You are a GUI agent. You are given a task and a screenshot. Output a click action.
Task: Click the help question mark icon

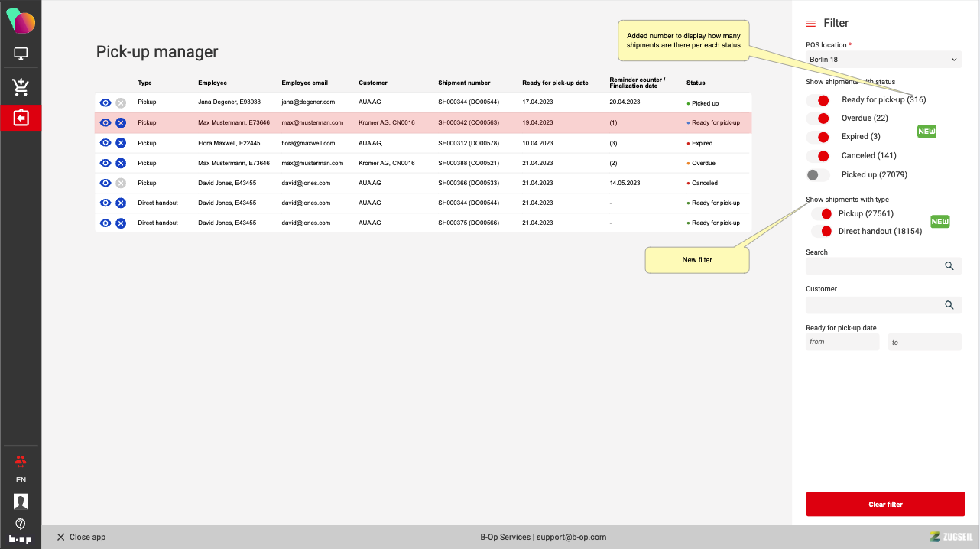point(21,524)
